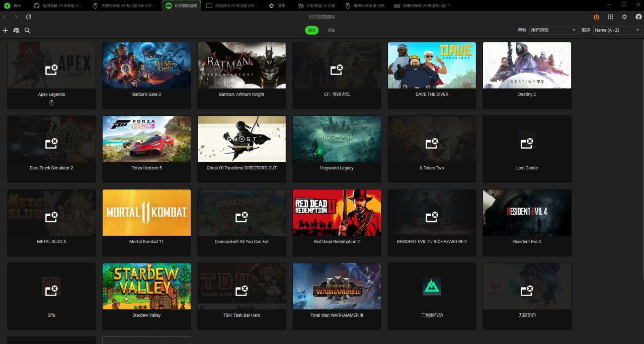Select the Destiny 2 game cover
644x344 pixels.
527,65
